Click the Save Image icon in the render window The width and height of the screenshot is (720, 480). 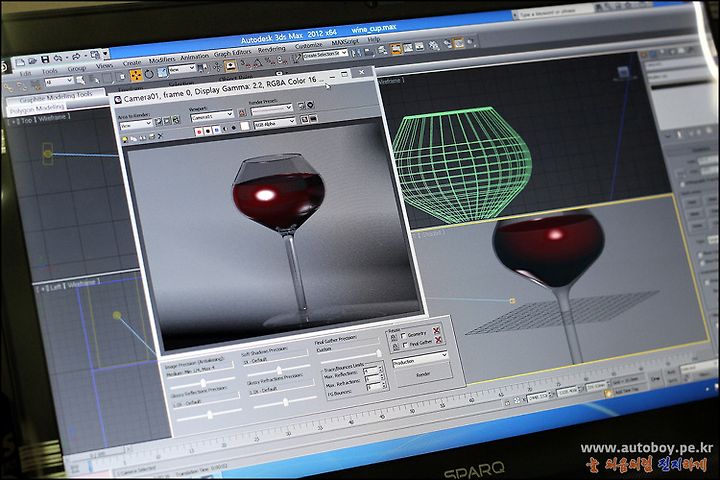click(125, 139)
